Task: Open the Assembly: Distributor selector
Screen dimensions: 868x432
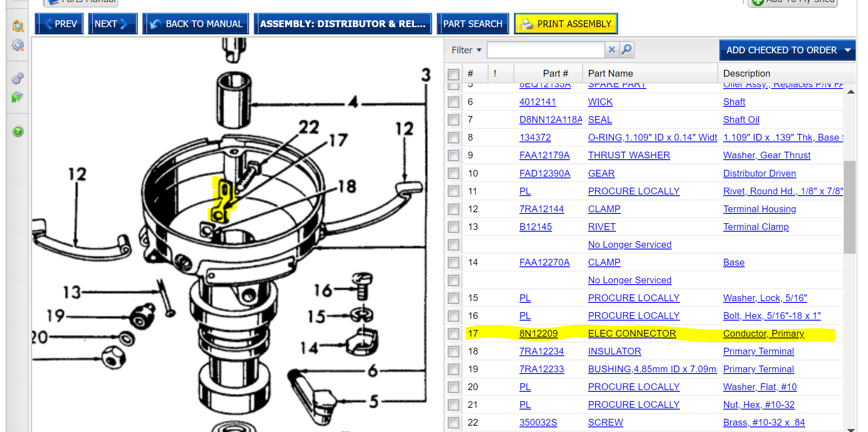Action: click(x=342, y=24)
